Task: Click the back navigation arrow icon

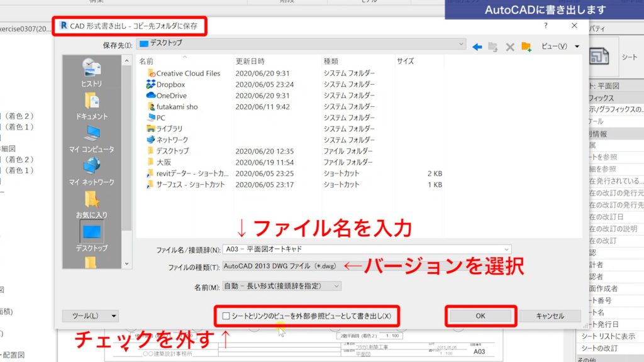Action: pos(477,45)
